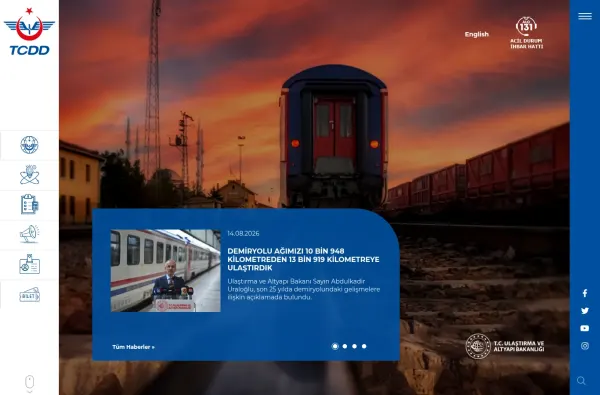Screen dimensions: 600x395
Task: Open the Demiryolu Ağımızı news headline
Action: pyautogui.click(x=303, y=260)
